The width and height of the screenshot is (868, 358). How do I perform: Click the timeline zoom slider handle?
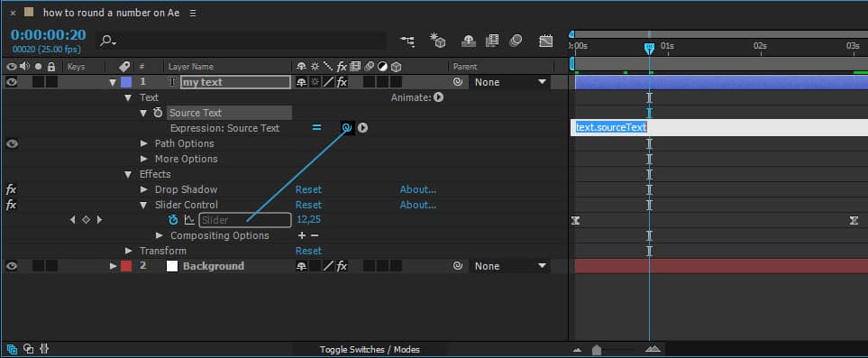click(x=596, y=350)
